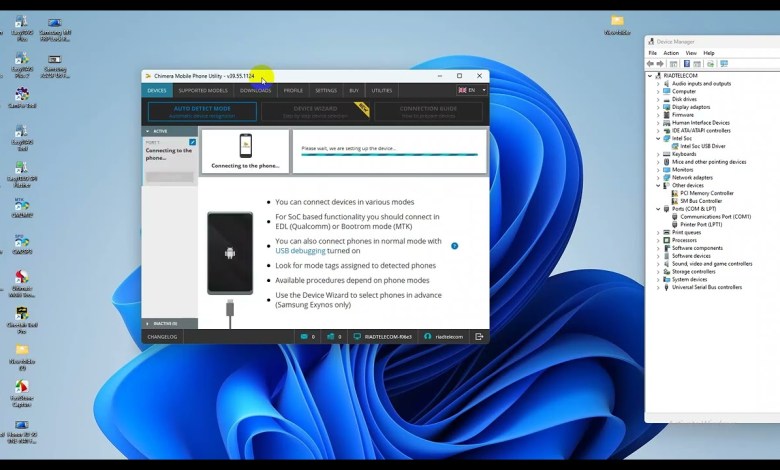Click the action pane icon in Device Manager toolbar
The height and width of the screenshot is (470, 780).
pos(697,64)
